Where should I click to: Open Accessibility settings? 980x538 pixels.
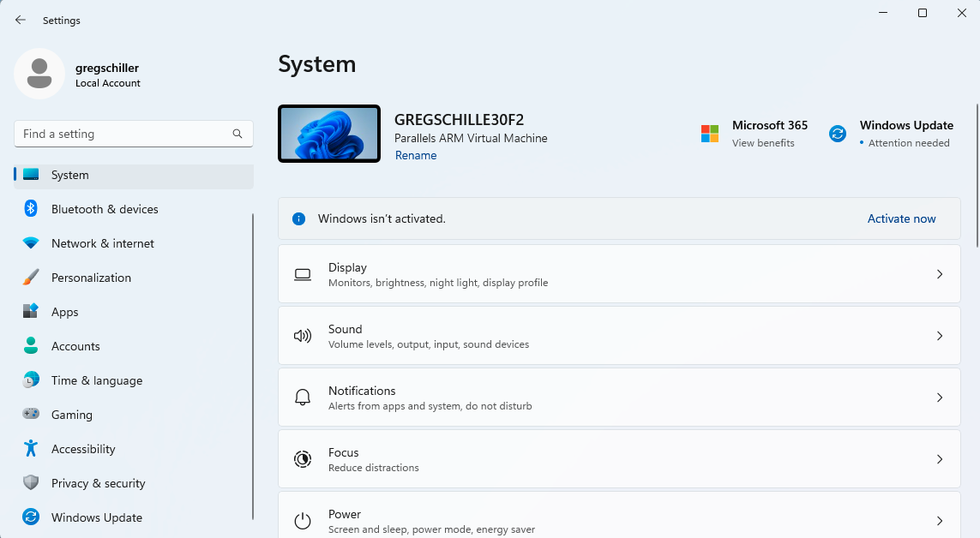[83, 449]
